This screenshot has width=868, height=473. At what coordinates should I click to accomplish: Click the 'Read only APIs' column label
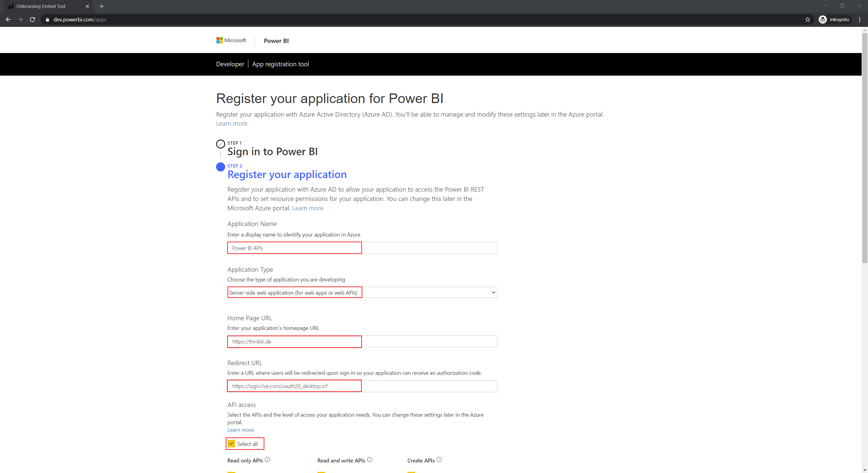pyautogui.click(x=245, y=461)
